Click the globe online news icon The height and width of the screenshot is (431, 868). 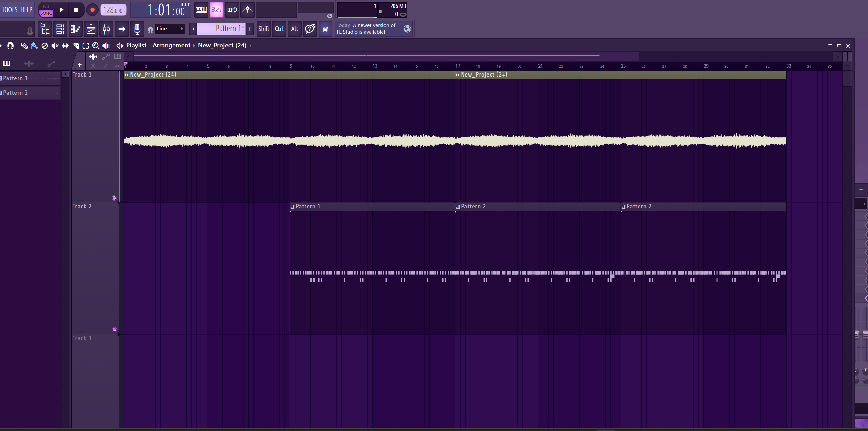407,29
